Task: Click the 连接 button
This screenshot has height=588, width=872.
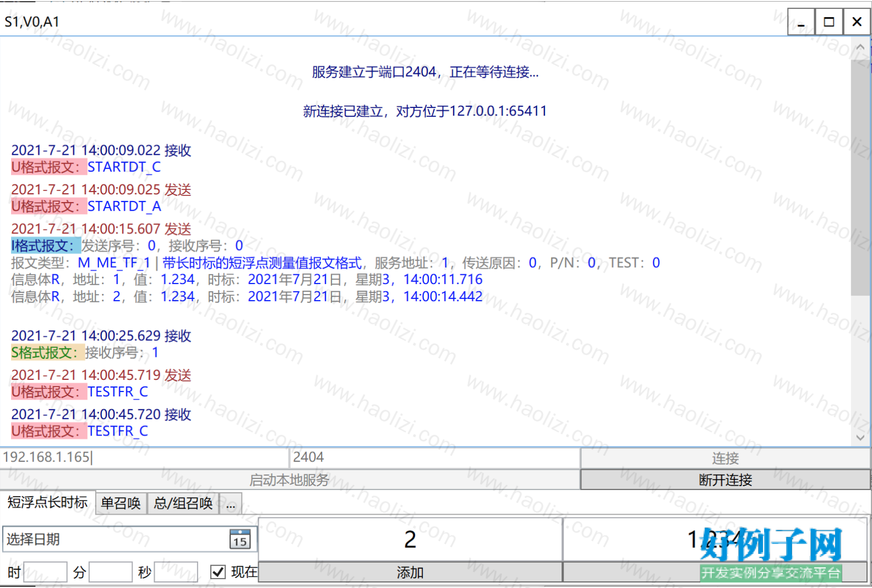Action: [x=725, y=458]
